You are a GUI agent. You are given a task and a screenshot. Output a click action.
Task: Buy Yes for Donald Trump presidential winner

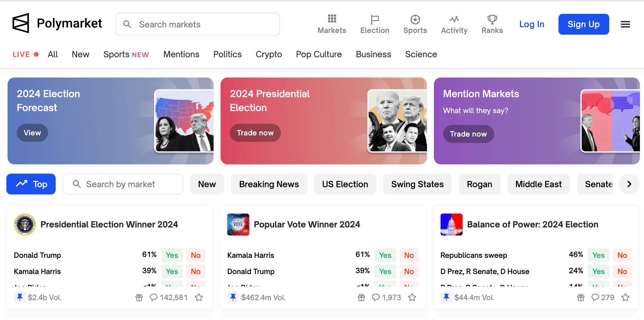point(172,255)
